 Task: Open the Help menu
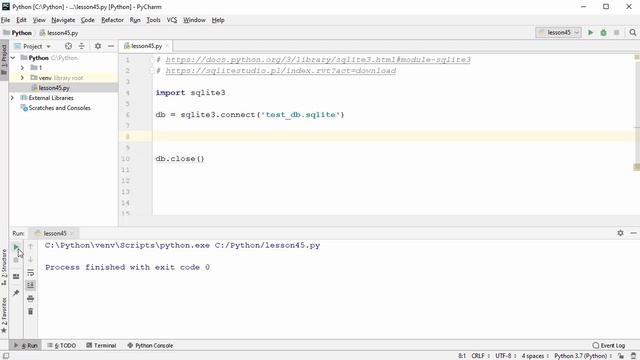pyautogui.click(x=218, y=20)
